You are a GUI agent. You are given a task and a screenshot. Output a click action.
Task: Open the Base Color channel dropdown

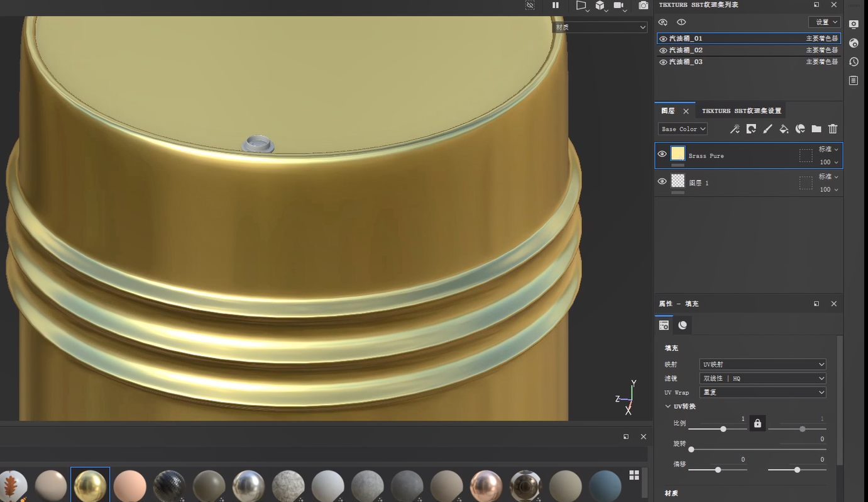point(683,129)
